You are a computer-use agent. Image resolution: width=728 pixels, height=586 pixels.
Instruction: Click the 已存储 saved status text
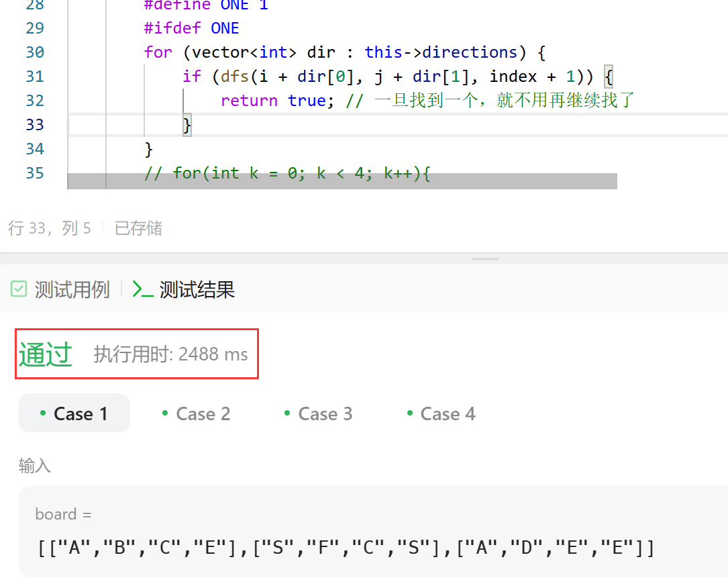pos(138,228)
